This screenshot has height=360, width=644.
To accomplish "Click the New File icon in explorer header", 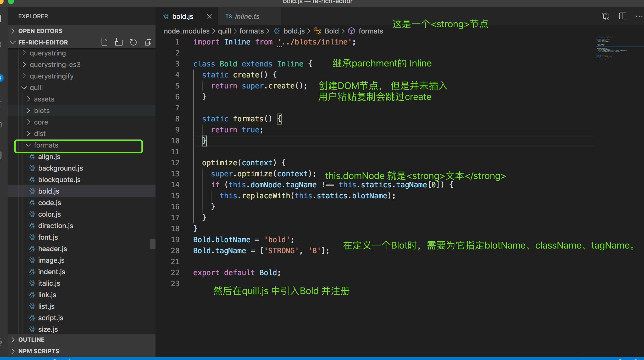I will coord(104,42).
